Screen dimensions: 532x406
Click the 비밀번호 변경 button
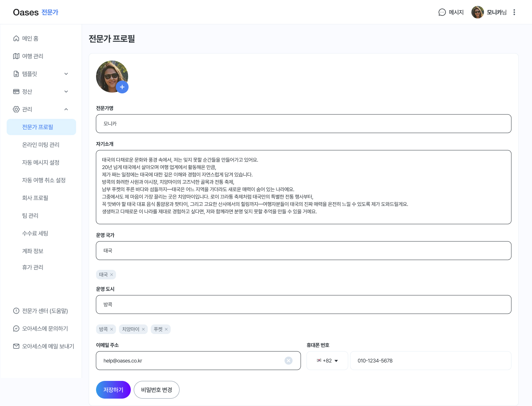(156, 390)
